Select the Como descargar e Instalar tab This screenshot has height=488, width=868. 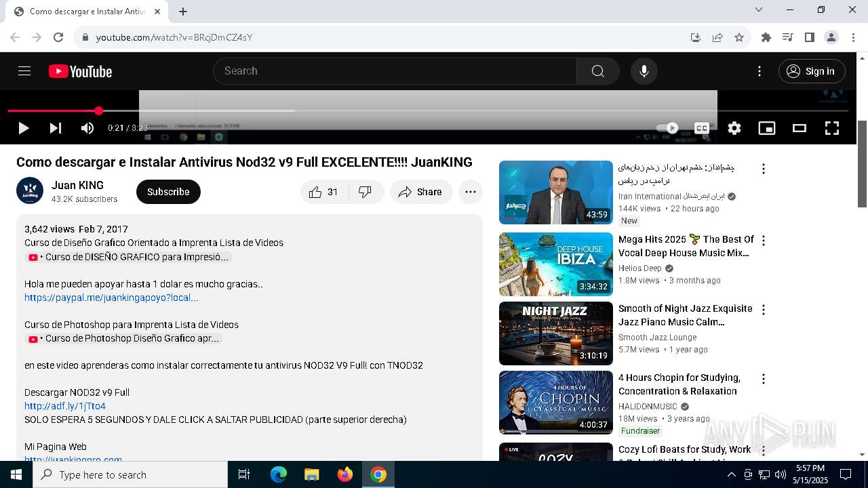(x=87, y=12)
